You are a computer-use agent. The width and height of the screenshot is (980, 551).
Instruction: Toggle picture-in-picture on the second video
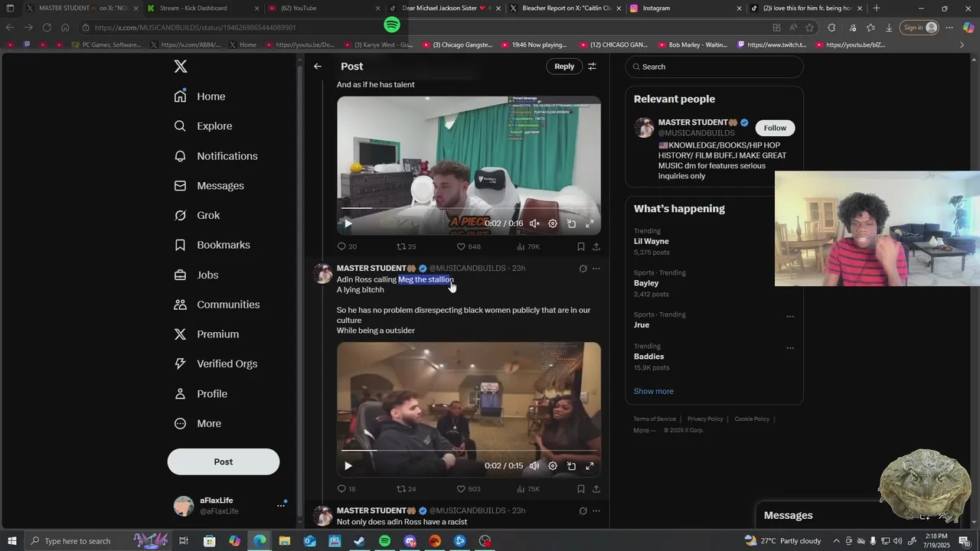pos(571,465)
